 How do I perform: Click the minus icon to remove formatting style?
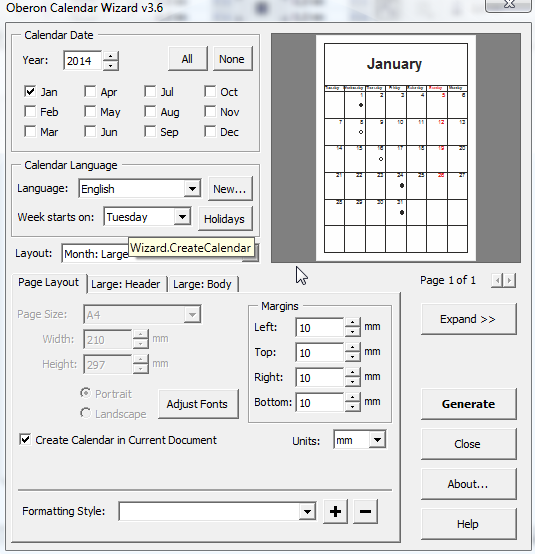coord(365,511)
